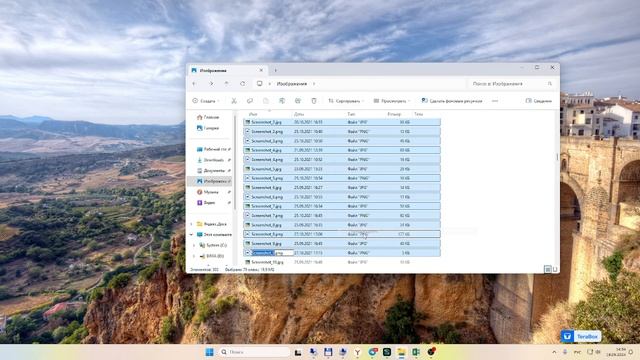
Task: Expand the Яндекс.Диск tree node
Action: (192, 224)
